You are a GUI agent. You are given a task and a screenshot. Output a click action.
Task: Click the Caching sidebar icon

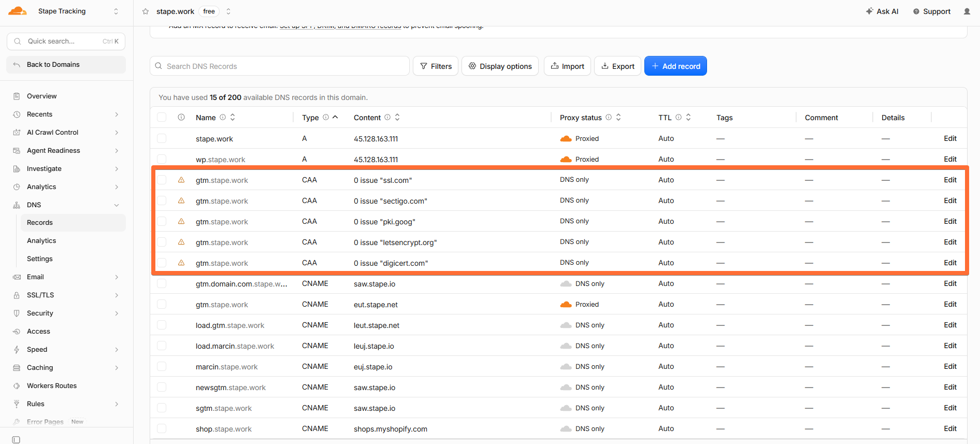pos(17,368)
